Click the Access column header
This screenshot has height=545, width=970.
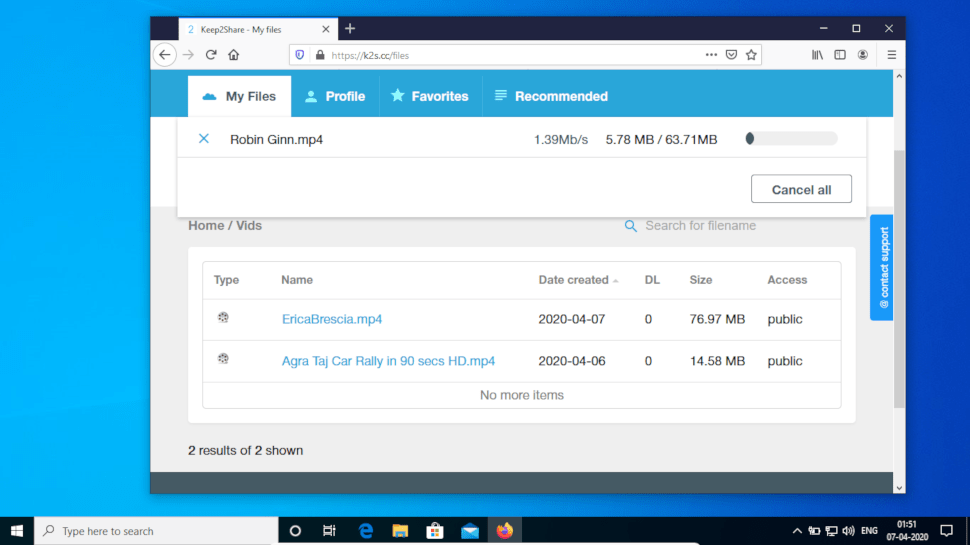click(787, 280)
